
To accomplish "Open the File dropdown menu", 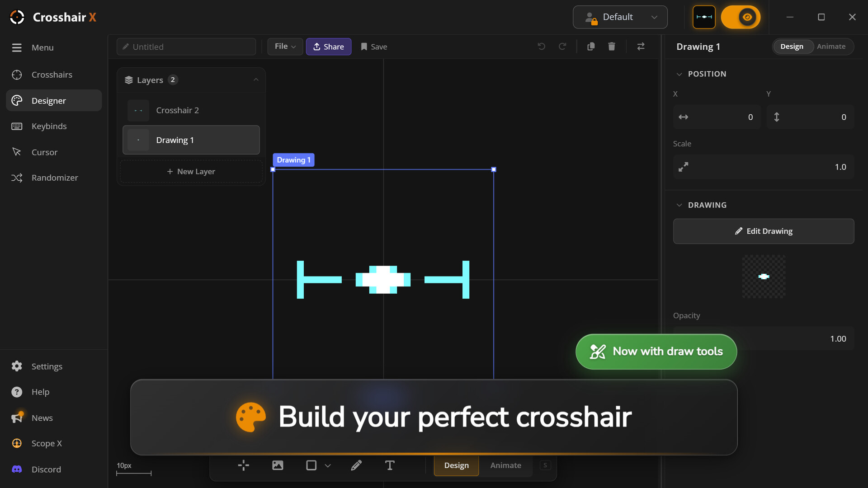I will pyautogui.click(x=285, y=47).
